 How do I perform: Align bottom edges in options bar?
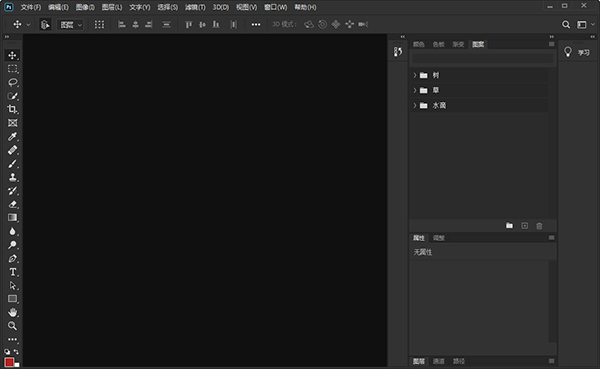coord(216,24)
